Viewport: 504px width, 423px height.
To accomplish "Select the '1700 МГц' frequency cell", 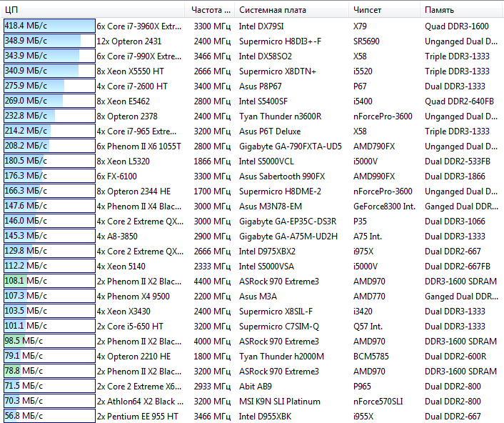I will pos(212,191).
